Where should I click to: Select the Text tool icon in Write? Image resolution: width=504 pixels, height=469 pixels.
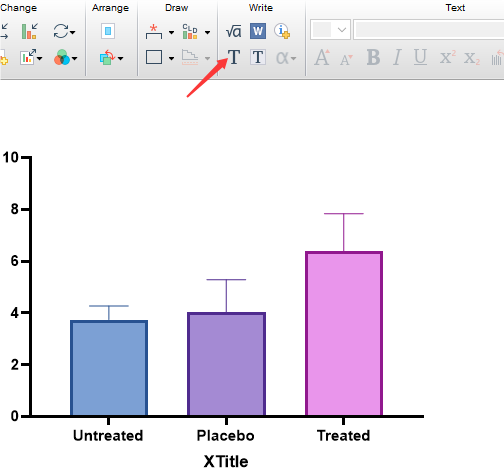[234, 57]
